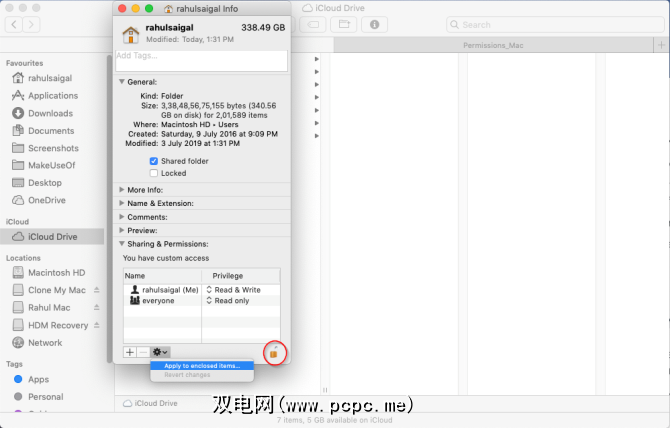Expand Name & Extension section
670x428 pixels.
point(122,203)
